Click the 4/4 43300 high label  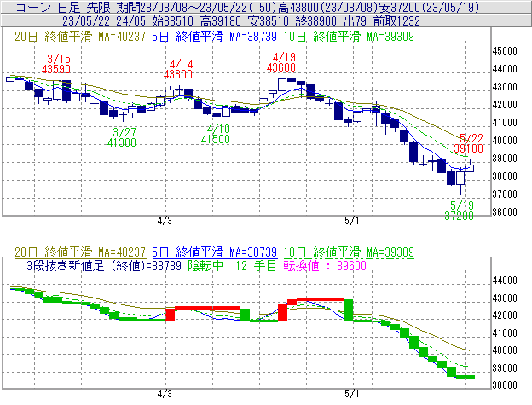pos(178,69)
